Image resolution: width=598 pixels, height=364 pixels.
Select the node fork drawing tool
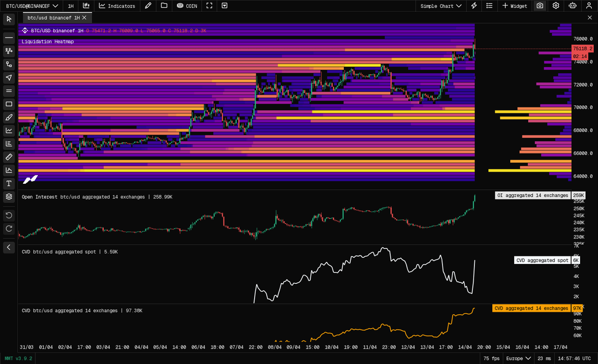coord(9,51)
